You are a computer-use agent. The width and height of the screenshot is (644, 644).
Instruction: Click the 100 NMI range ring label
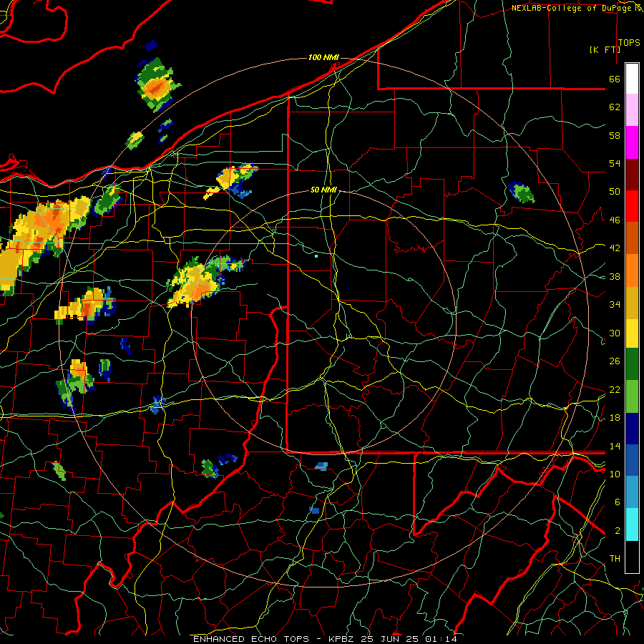(x=323, y=57)
